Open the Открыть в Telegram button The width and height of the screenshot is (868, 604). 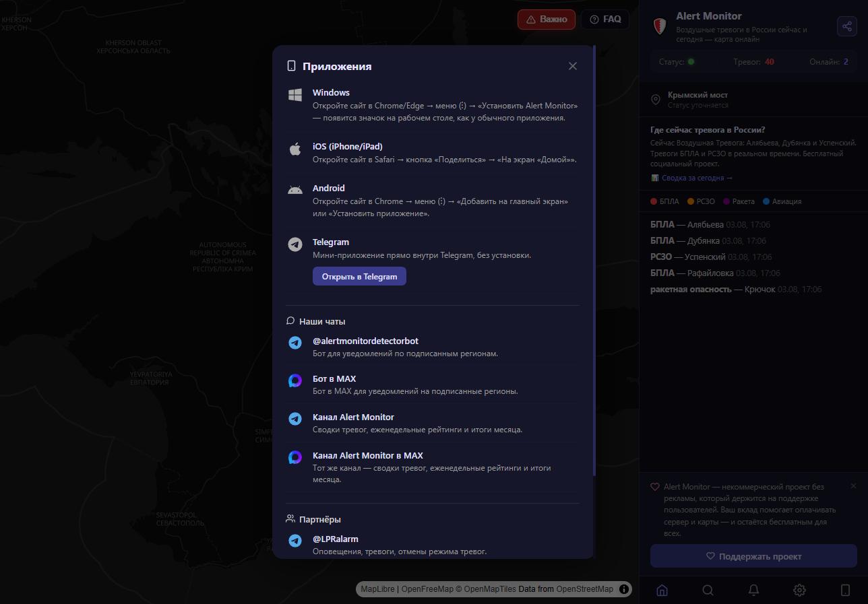tap(359, 277)
